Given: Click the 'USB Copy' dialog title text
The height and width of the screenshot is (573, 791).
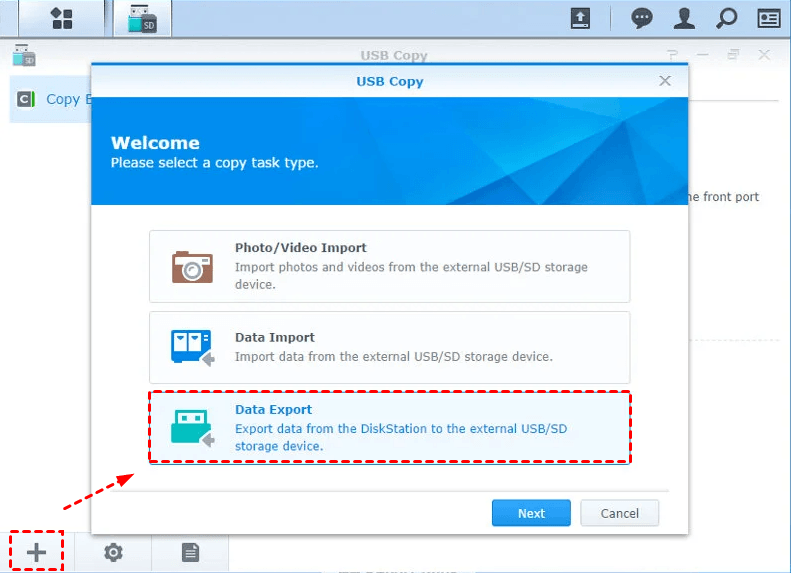Looking at the screenshot, I should [390, 81].
